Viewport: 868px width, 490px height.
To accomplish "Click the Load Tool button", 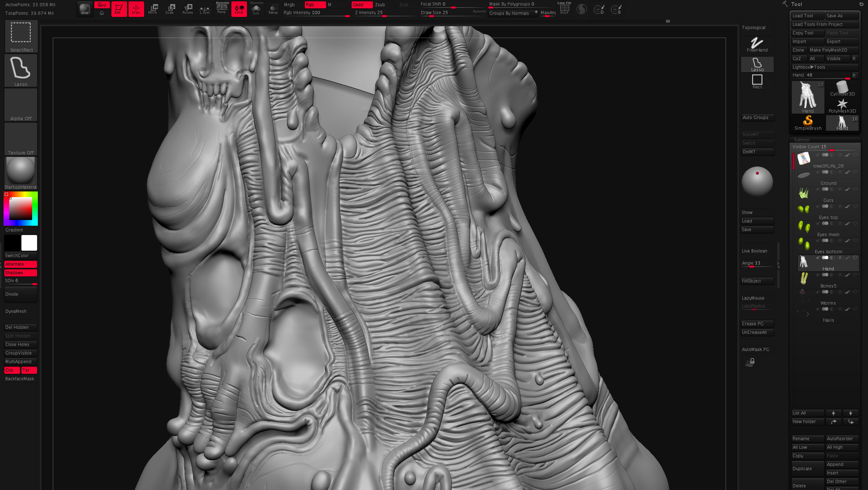I will tap(808, 16).
